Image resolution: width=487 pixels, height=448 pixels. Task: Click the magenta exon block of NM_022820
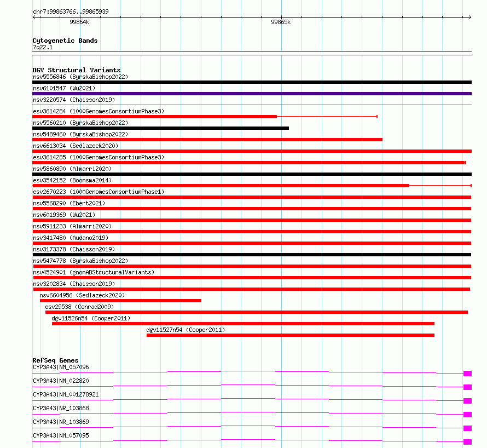(x=467, y=387)
